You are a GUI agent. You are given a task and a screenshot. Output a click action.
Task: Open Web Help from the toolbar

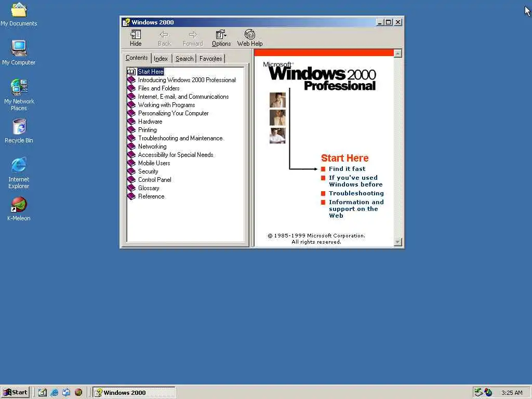tap(250, 38)
